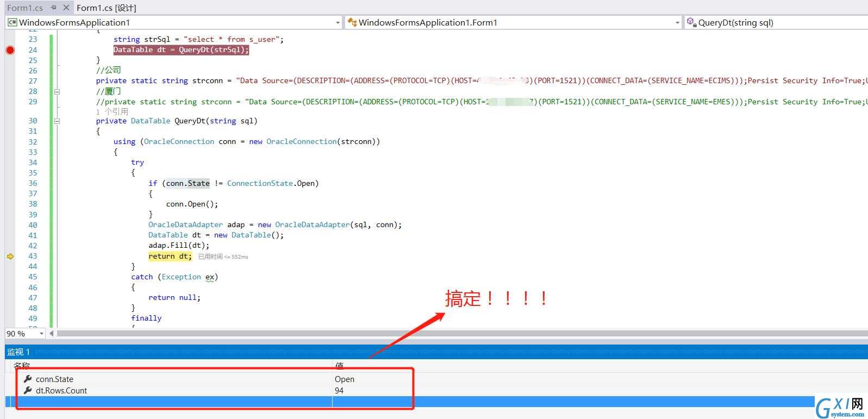
Task: Click the editor horizontal scrollbar track
Action: [462, 334]
